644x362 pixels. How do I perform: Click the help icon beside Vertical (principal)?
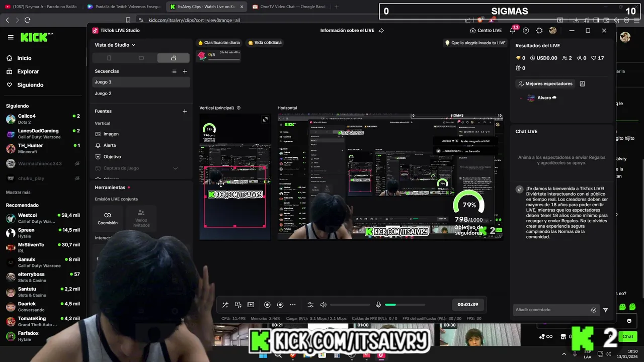[238, 108]
